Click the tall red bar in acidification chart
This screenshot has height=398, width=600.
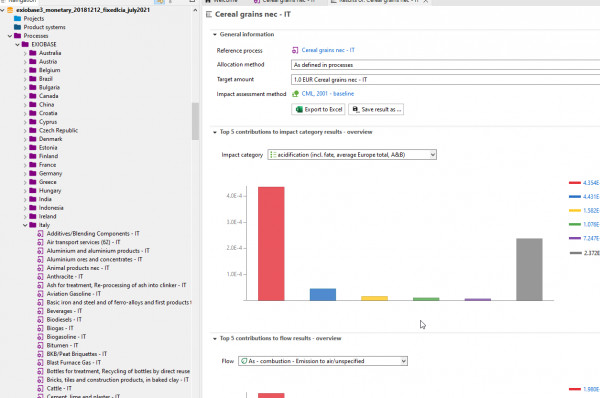tap(271, 243)
